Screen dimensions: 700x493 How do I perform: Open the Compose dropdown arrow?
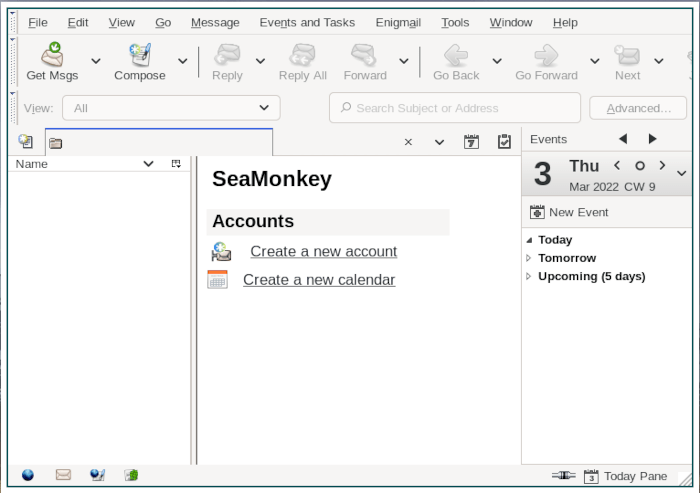[183, 61]
